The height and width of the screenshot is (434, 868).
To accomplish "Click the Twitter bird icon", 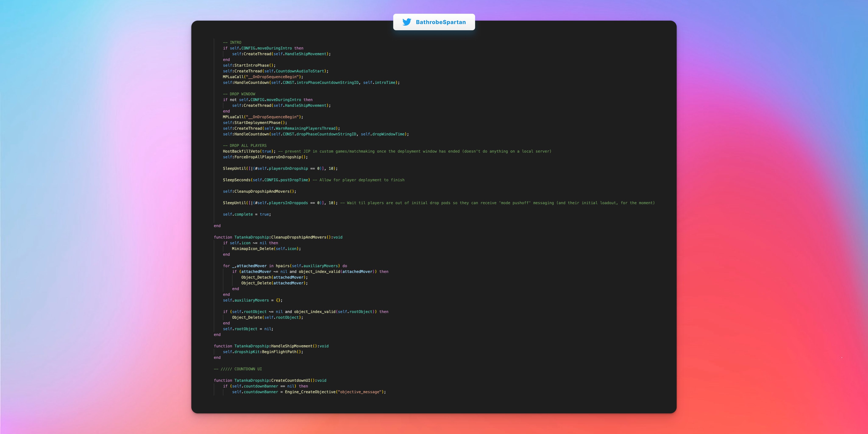I will 407,22.
